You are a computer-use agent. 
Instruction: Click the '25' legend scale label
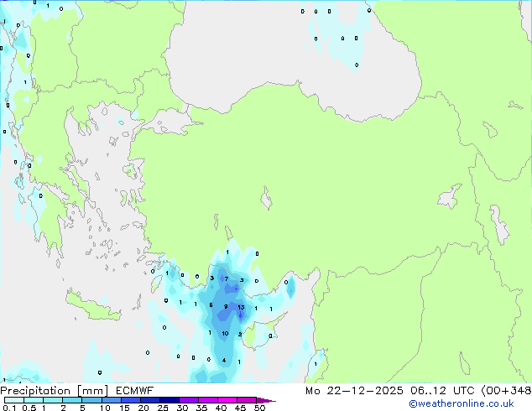[x=163, y=408]
